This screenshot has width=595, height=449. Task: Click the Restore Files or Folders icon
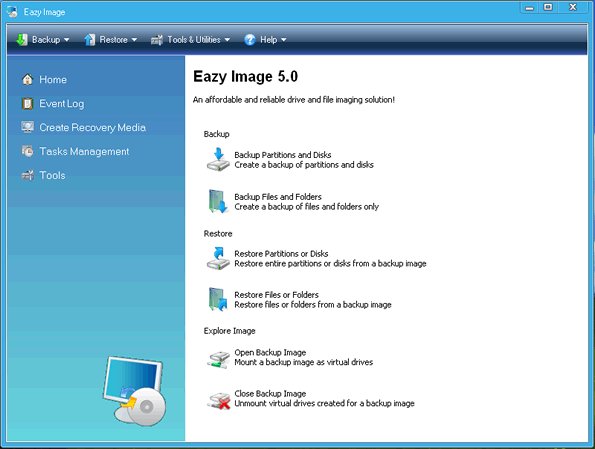(x=218, y=299)
